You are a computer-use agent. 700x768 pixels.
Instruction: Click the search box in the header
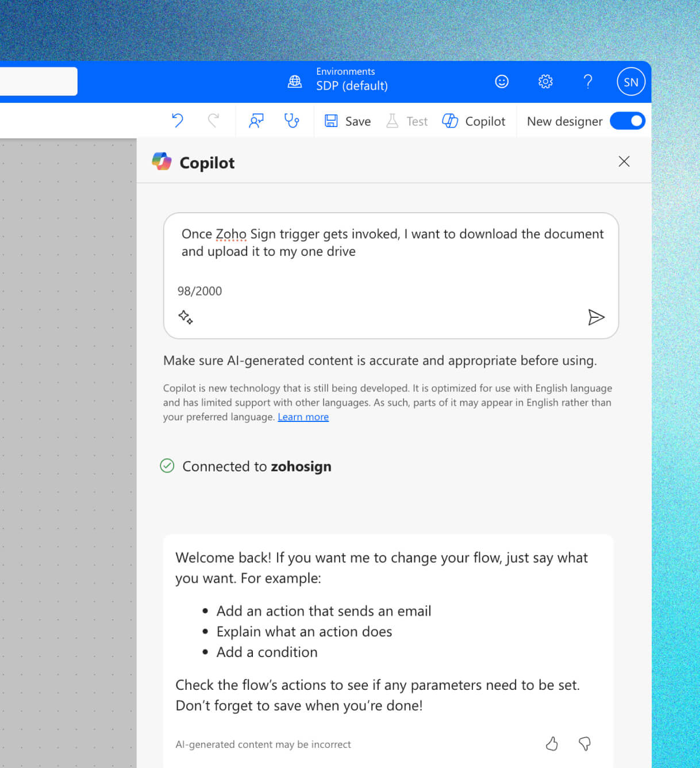(x=39, y=82)
